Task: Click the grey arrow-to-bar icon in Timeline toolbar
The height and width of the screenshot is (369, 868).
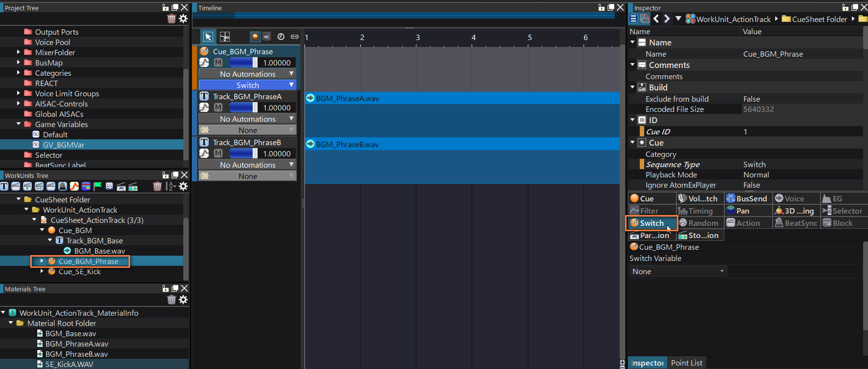Action: pos(266,37)
